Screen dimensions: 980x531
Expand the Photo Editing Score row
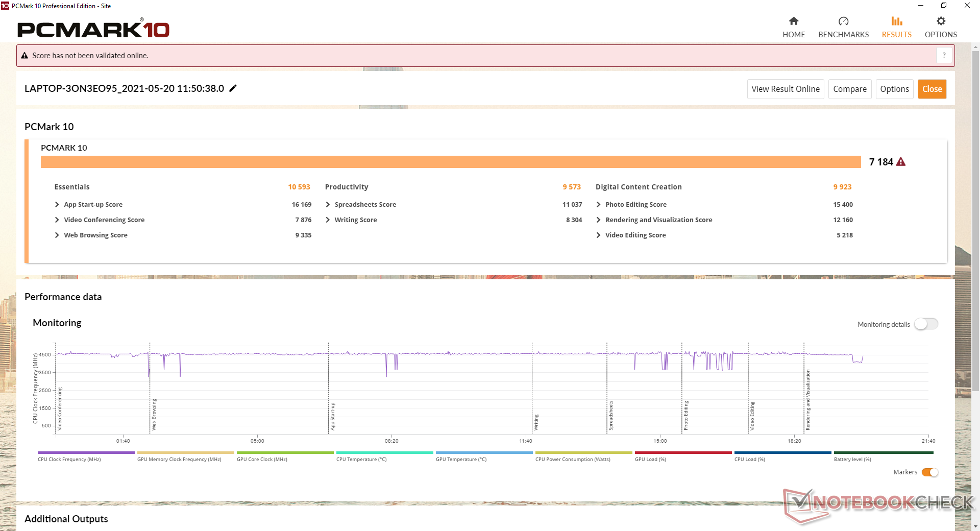pyautogui.click(x=598, y=205)
